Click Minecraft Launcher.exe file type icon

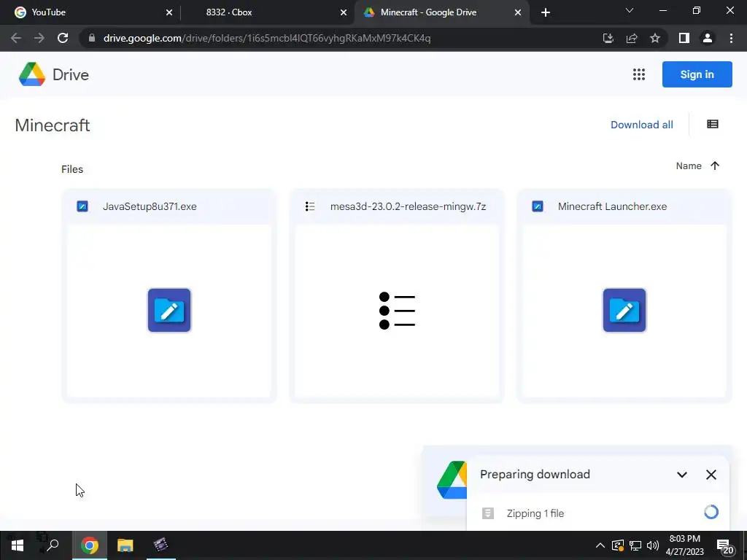click(x=538, y=206)
